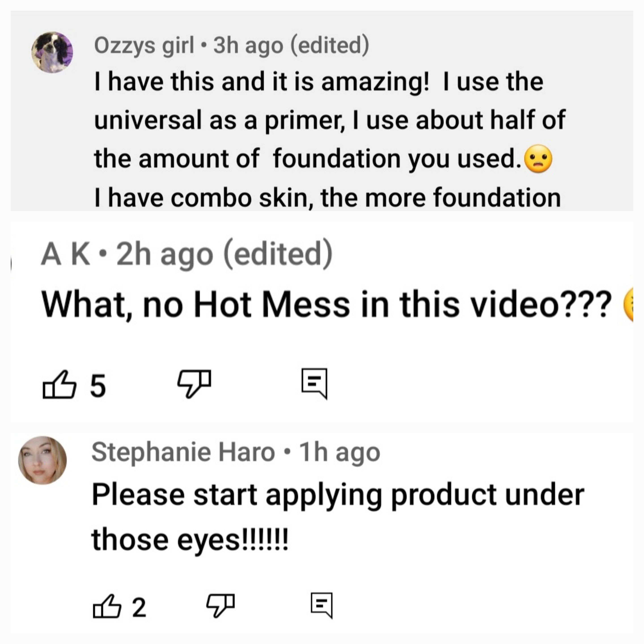The width and height of the screenshot is (644, 644).
Task: Open Ozzys girl's profile picture
Action: (x=52, y=52)
